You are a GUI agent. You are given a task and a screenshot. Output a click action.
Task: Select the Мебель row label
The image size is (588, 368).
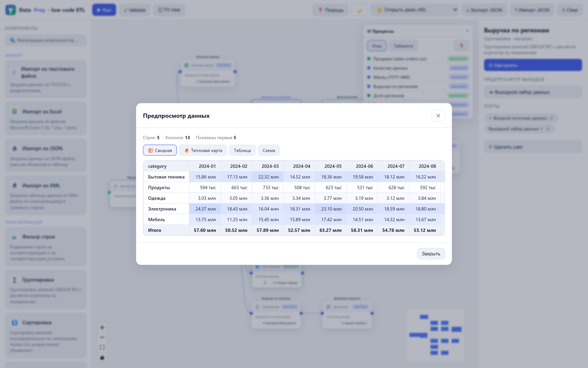166,220
